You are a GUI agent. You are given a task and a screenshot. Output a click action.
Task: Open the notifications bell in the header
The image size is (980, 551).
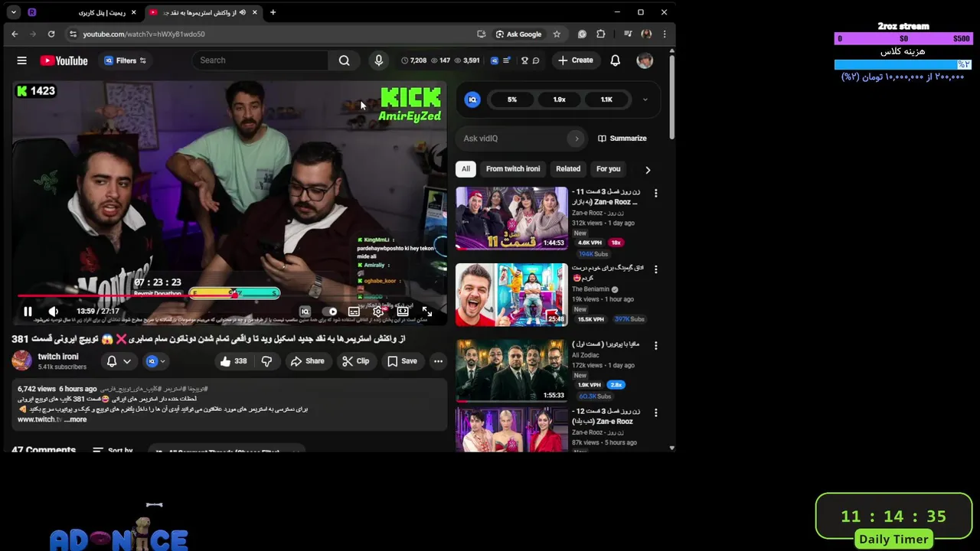[x=615, y=60]
